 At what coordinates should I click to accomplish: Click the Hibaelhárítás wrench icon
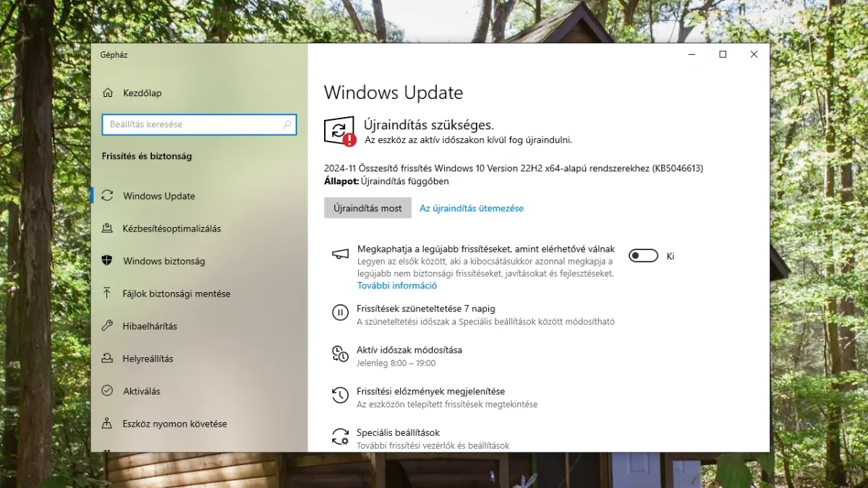coord(108,326)
